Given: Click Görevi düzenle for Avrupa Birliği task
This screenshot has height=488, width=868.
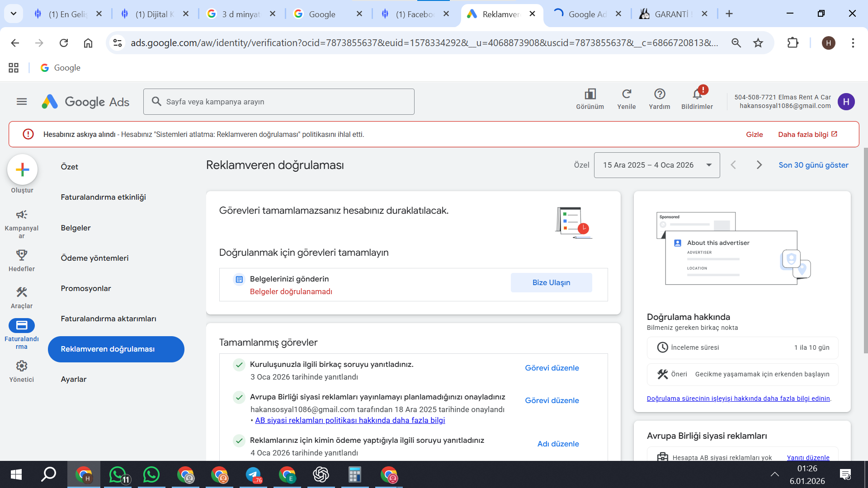Looking at the screenshot, I should [x=552, y=401].
